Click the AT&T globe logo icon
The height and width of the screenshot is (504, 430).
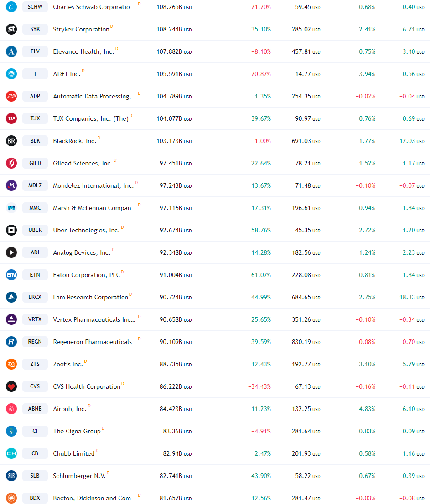click(x=11, y=74)
